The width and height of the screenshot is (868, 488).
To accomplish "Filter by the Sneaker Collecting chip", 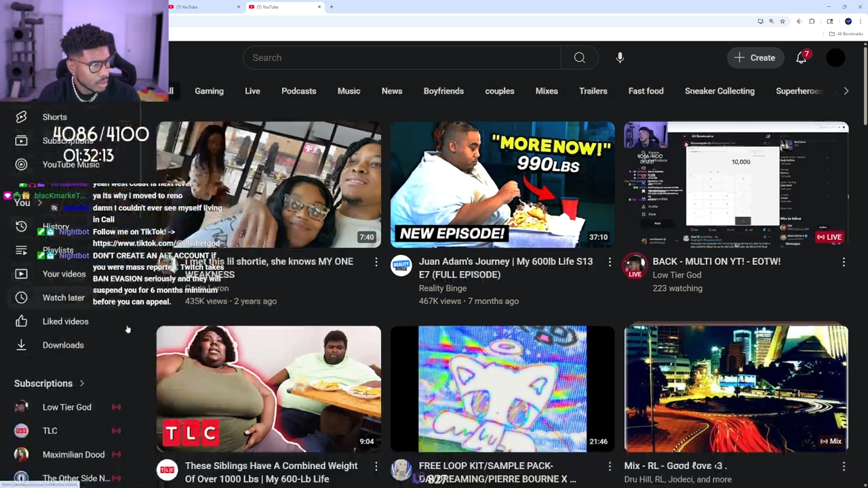I will click(719, 91).
